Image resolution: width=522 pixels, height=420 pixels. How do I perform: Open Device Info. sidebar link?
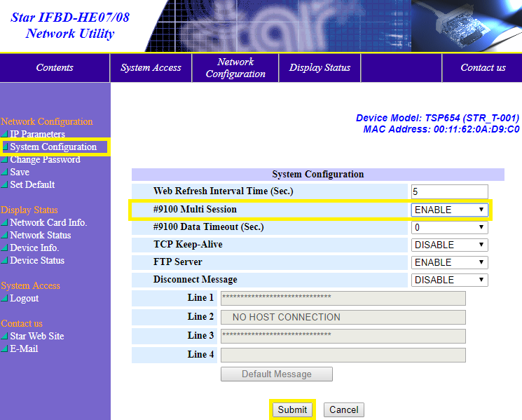tap(34, 248)
